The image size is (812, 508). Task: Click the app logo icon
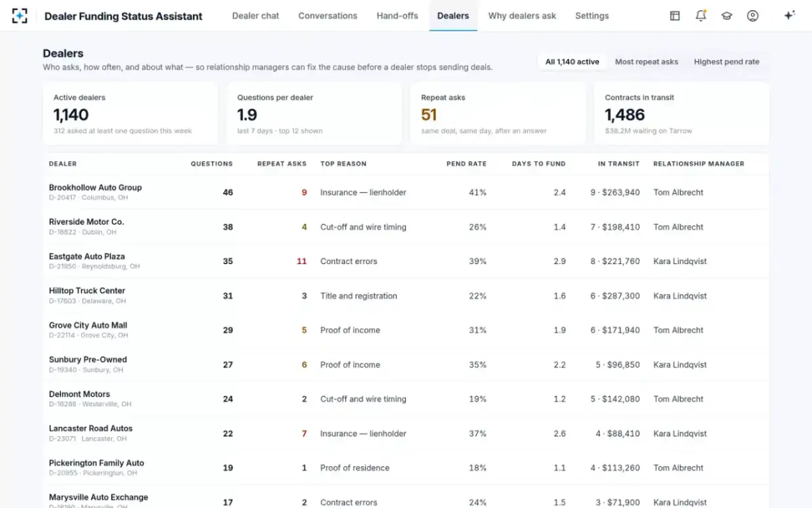[x=20, y=16]
